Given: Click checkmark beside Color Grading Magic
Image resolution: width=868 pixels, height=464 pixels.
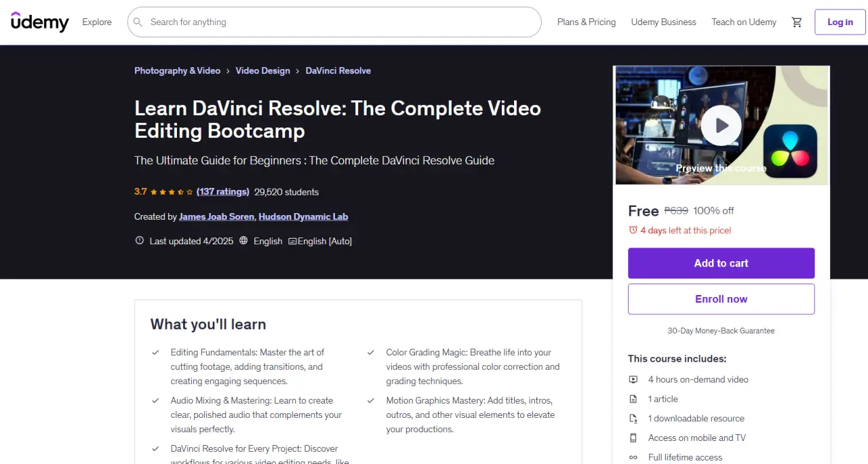Looking at the screenshot, I should point(371,353).
